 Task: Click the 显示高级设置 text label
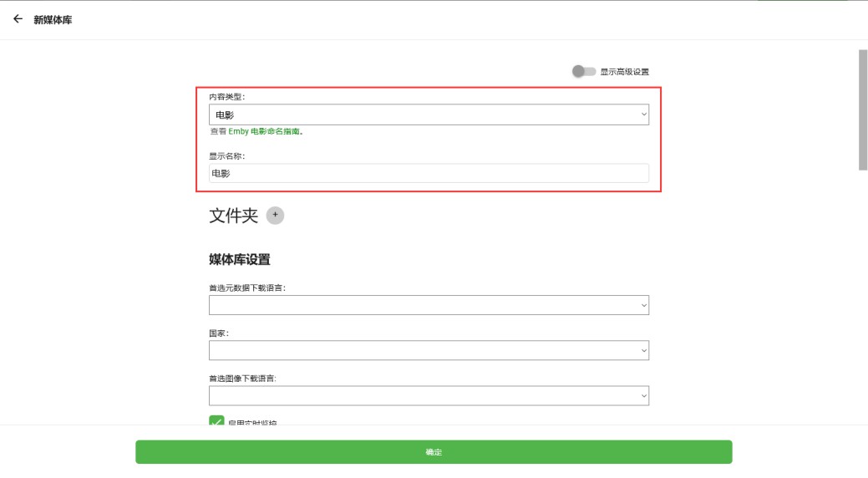[624, 72]
